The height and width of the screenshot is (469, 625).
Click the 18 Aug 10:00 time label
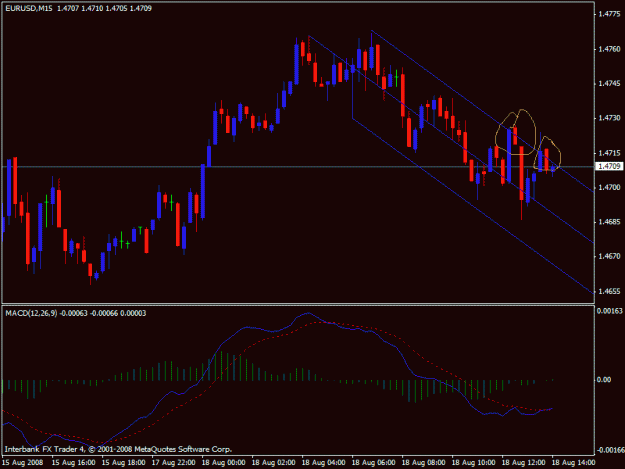coord(474,463)
